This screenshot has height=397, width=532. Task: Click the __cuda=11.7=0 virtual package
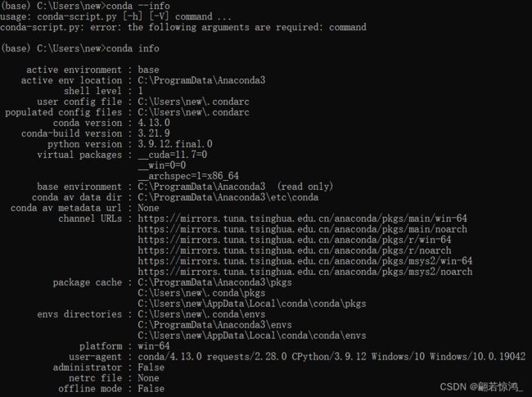click(x=173, y=155)
